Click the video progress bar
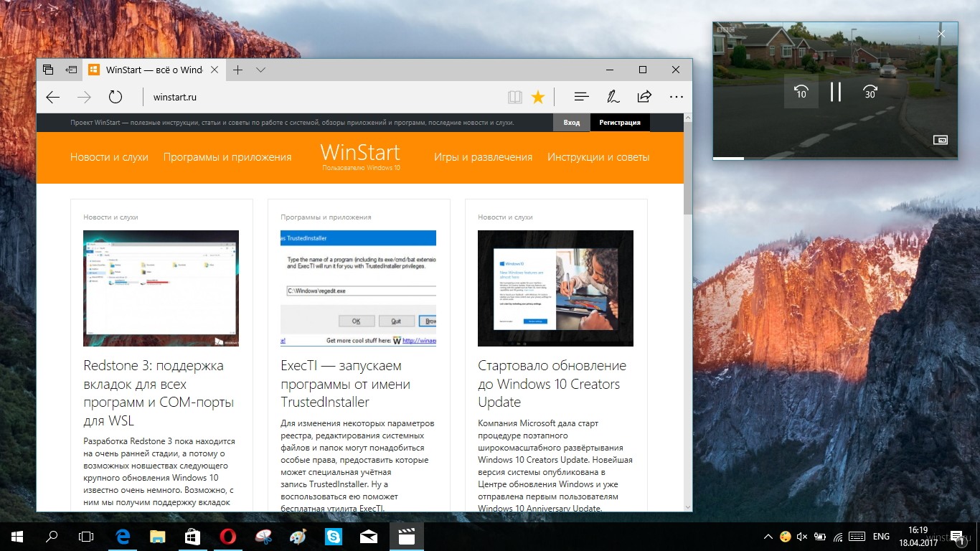980x551 pixels. [x=835, y=158]
